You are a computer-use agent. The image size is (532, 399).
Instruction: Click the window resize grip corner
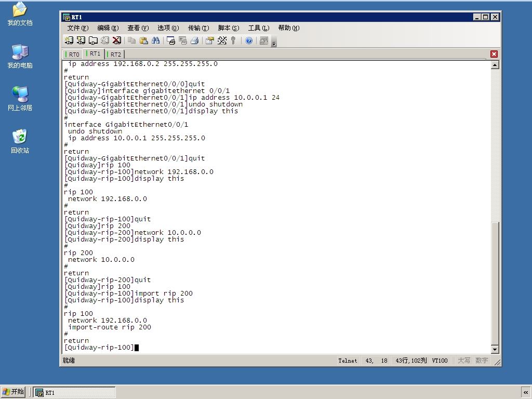click(x=497, y=363)
